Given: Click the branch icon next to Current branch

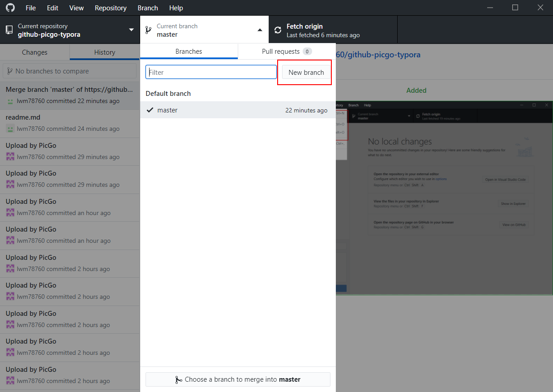Looking at the screenshot, I should 148,30.
